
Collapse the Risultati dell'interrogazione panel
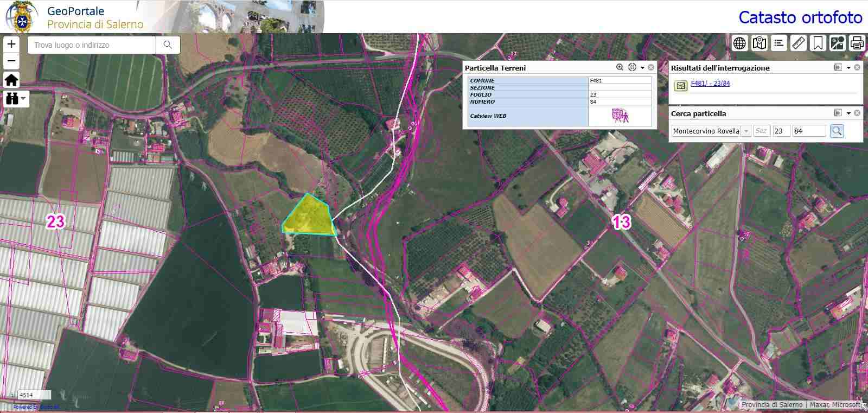[x=838, y=68]
